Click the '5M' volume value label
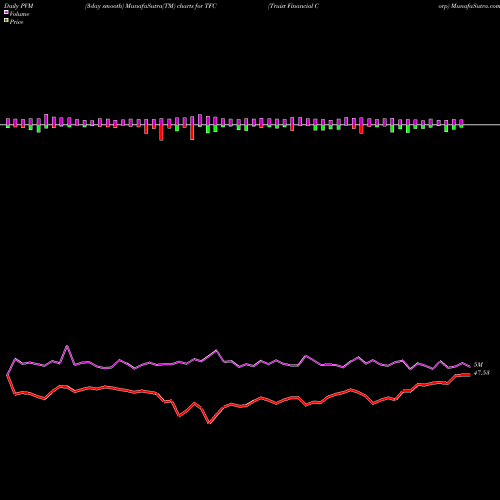The image size is (500, 500). pyautogui.click(x=478, y=365)
